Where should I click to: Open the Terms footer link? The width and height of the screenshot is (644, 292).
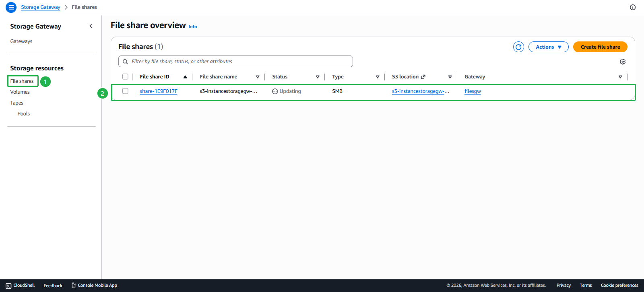pyautogui.click(x=586, y=286)
